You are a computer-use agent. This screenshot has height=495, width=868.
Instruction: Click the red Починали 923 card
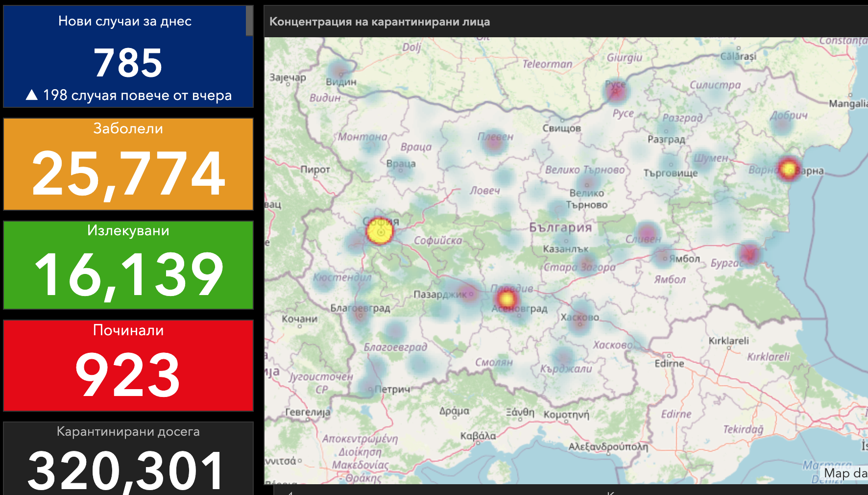[x=128, y=366]
